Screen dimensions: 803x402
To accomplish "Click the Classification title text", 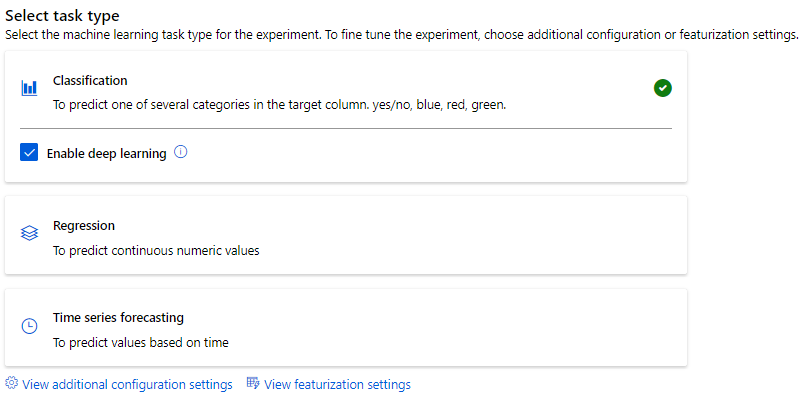I will [90, 80].
